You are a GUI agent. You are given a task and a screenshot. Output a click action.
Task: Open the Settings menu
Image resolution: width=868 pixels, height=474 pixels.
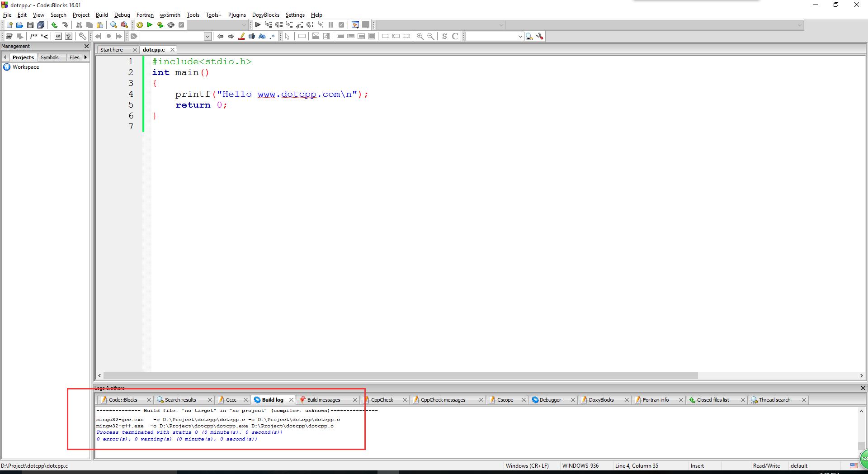pyautogui.click(x=295, y=15)
